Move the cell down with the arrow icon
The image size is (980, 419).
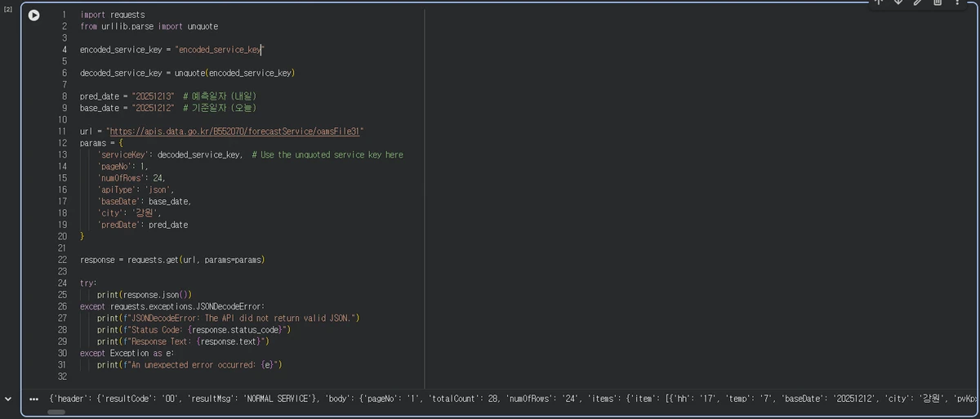pyautogui.click(x=898, y=2)
